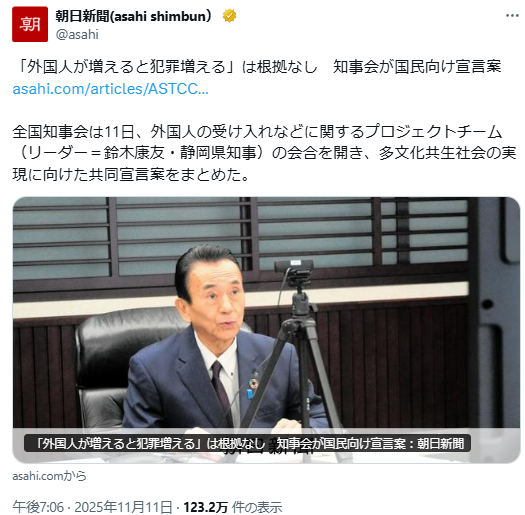Click the 2025年11月11日 post date
Screen dimensions: 525x515
tap(123, 507)
